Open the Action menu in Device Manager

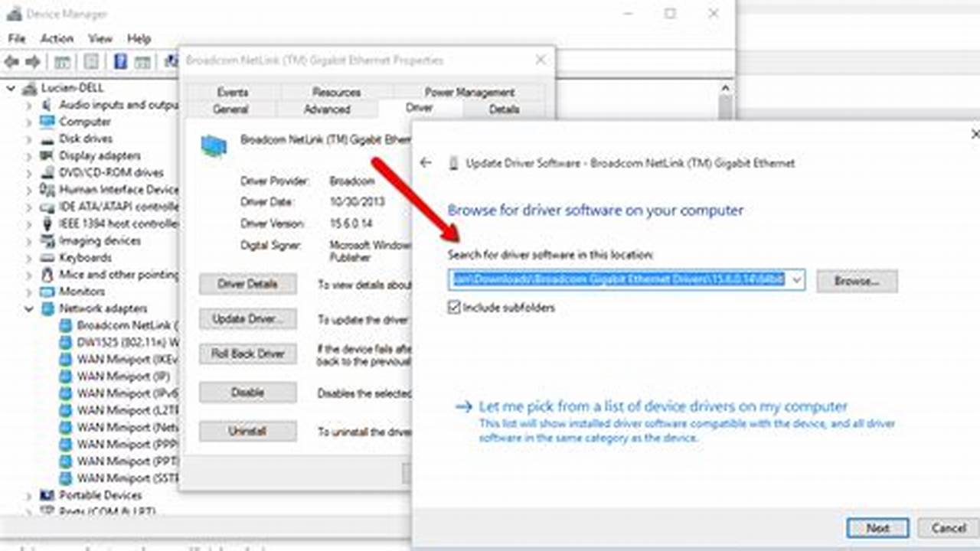(57, 38)
